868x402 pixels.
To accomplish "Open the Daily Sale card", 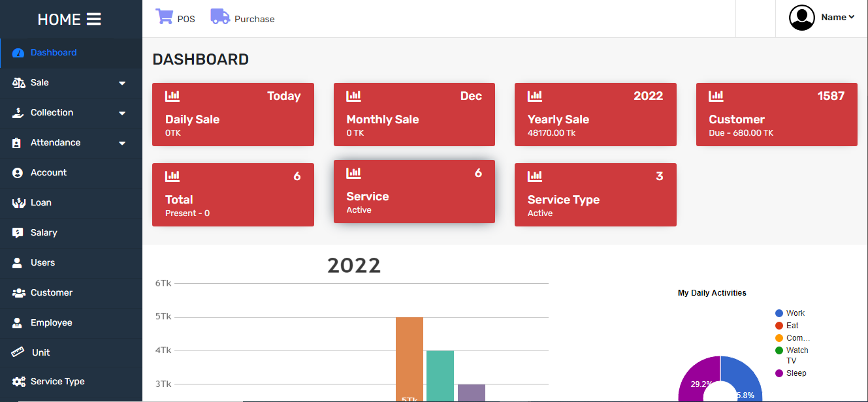I will coord(233,114).
